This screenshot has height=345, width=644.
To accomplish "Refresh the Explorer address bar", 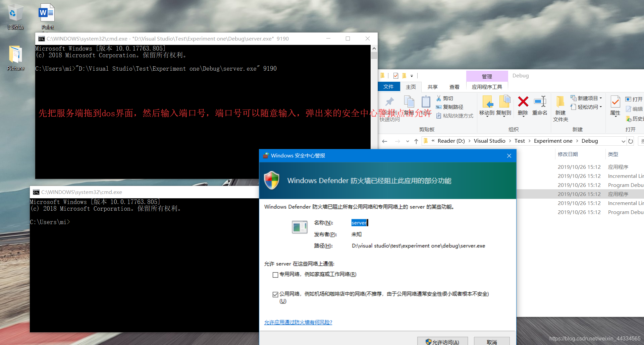I will (x=631, y=141).
